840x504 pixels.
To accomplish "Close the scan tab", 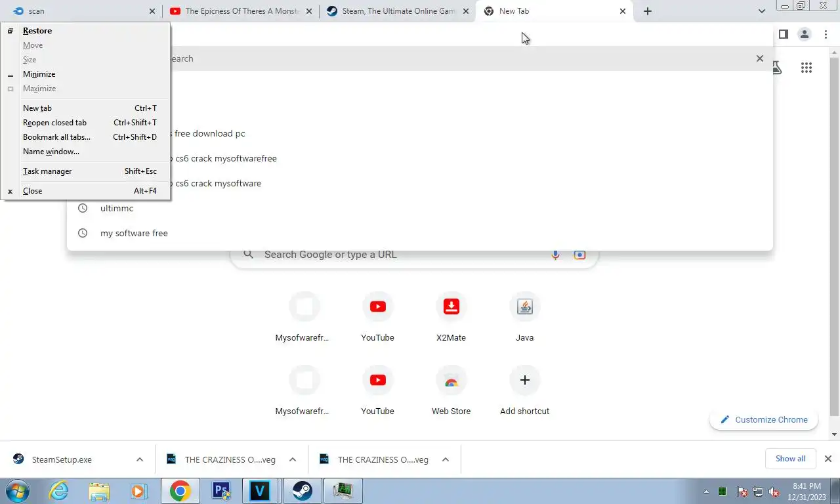I will tap(152, 11).
